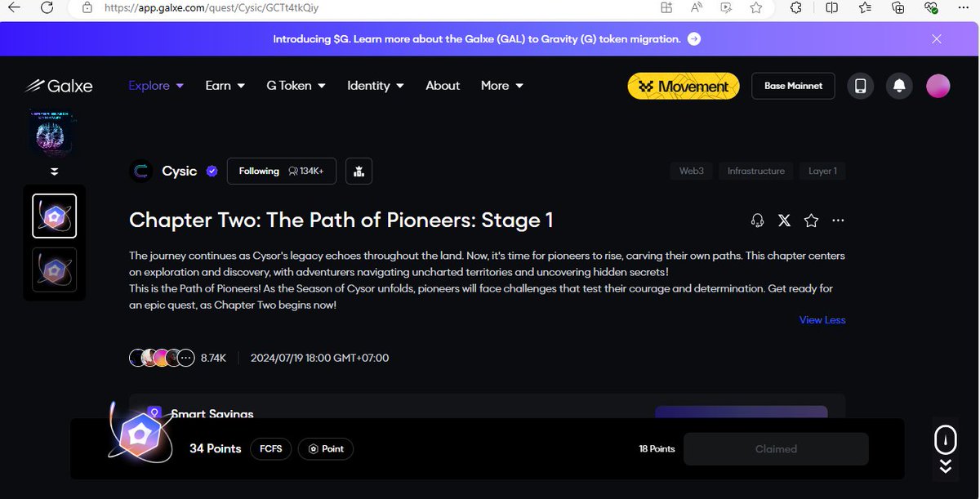Screen dimensions: 980x499
Task: Click the 18 Points label
Action: (657, 449)
